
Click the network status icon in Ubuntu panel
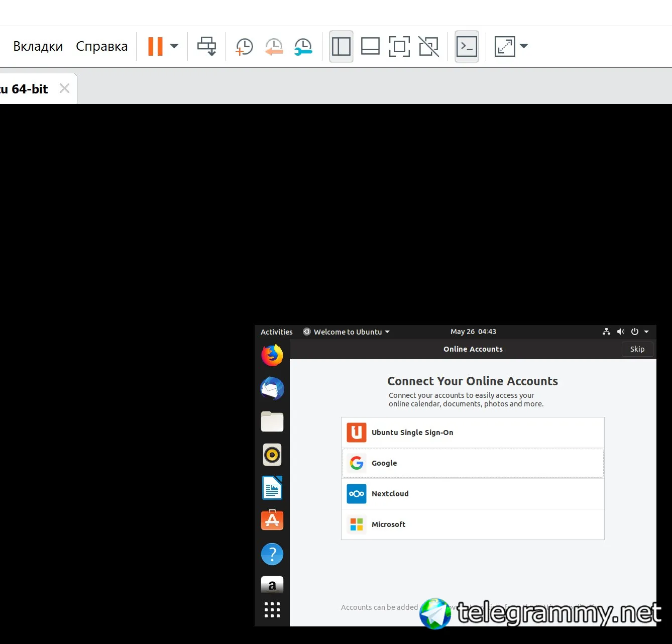606,332
